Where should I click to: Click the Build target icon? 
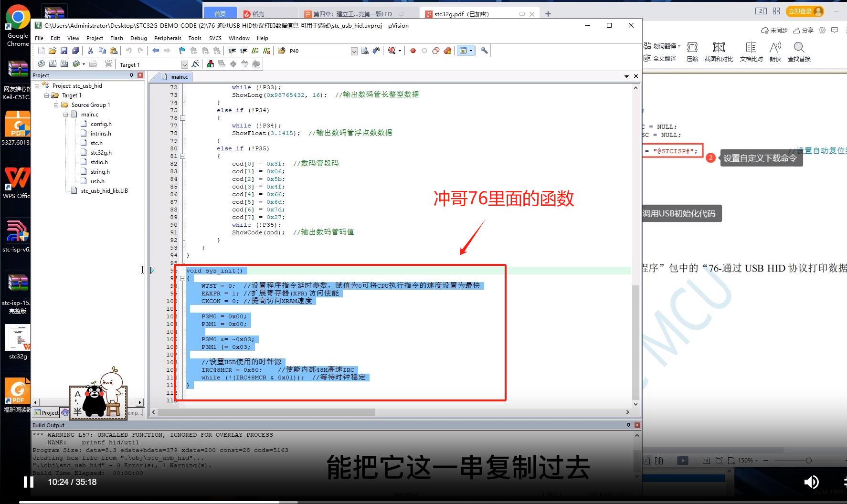(53, 64)
